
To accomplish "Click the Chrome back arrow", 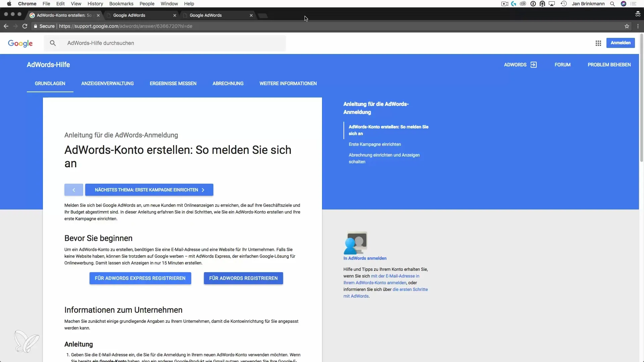I will click(6, 26).
